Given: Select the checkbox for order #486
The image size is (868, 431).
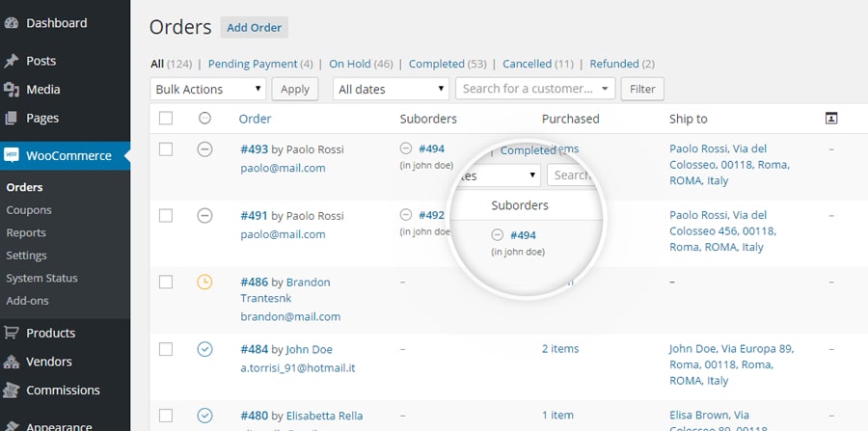Looking at the screenshot, I should [x=166, y=283].
